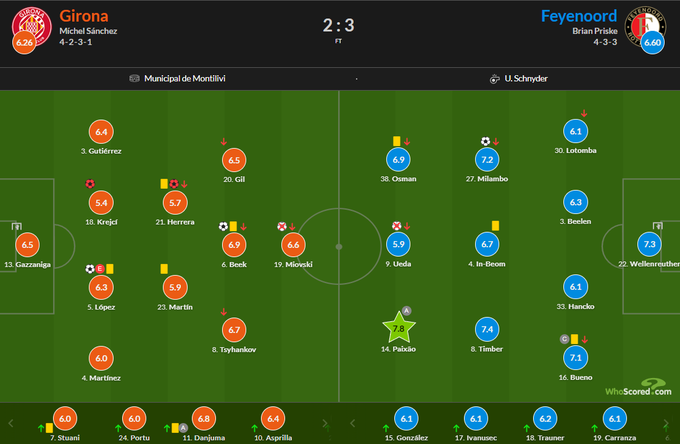Click the red own-goal ball above Krejci
The width and height of the screenshot is (680, 444).
(x=90, y=184)
